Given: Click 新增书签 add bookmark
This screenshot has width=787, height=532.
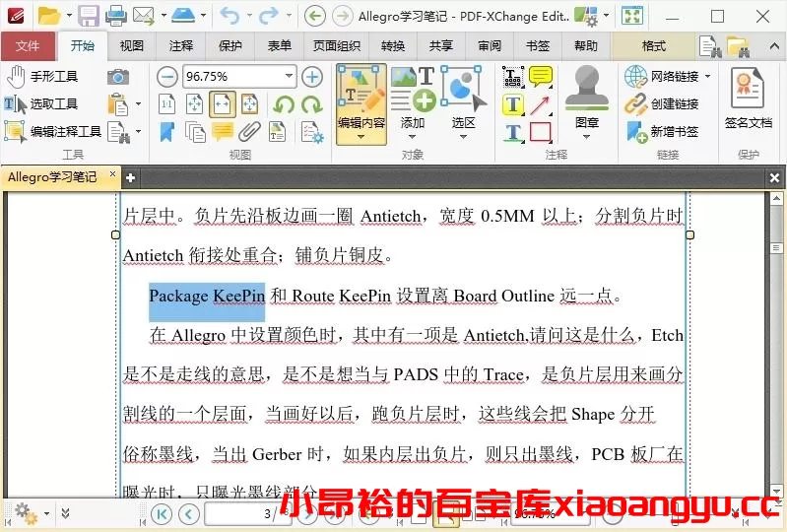Looking at the screenshot, I should pos(662,131).
